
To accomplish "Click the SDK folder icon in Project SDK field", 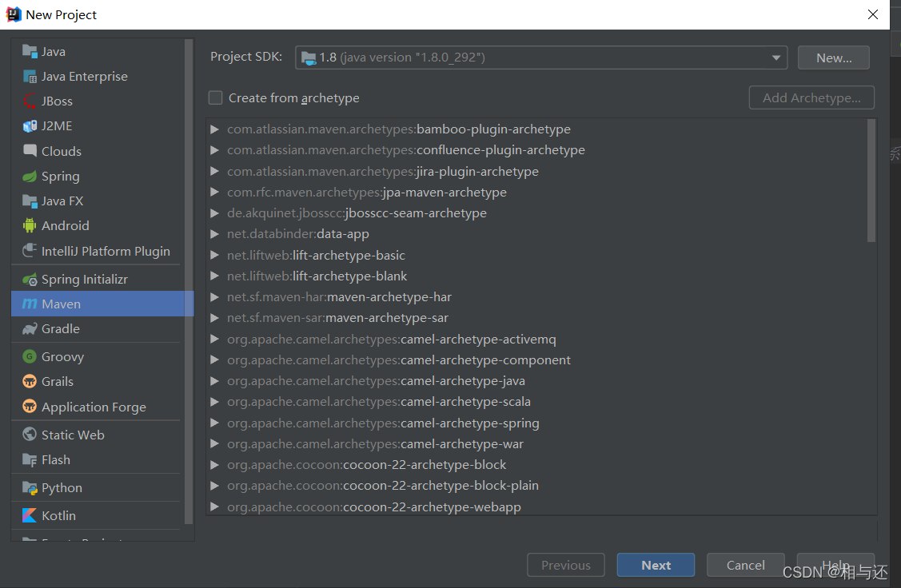I will (x=309, y=58).
